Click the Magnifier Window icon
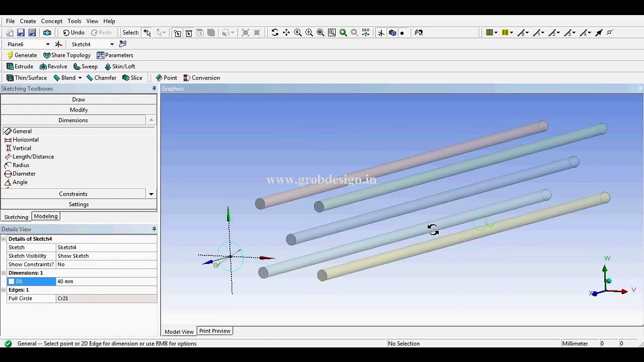 tap(332, 33)
